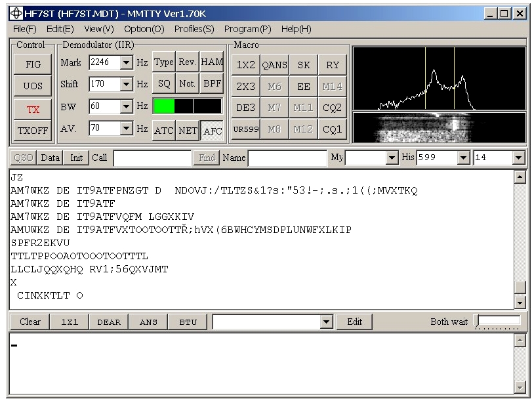Click the FFT spectrum display
532x401 pixels.
(440, 79)
